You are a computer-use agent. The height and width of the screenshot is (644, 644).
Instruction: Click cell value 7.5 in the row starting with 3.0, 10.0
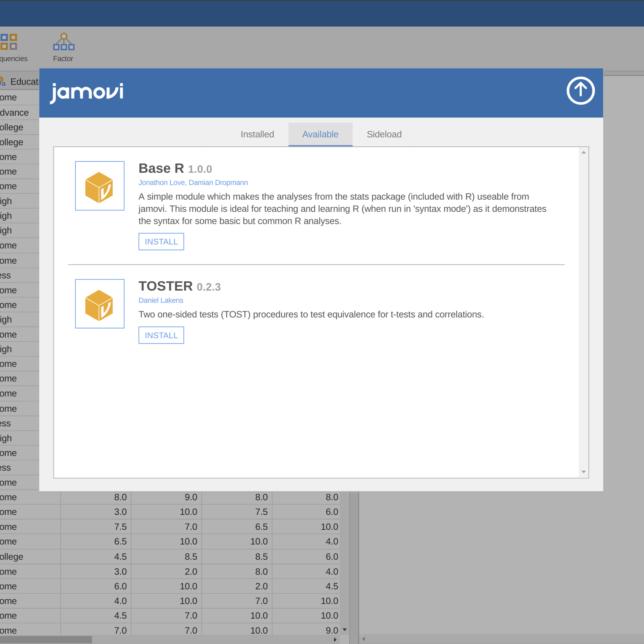[237, 512]
